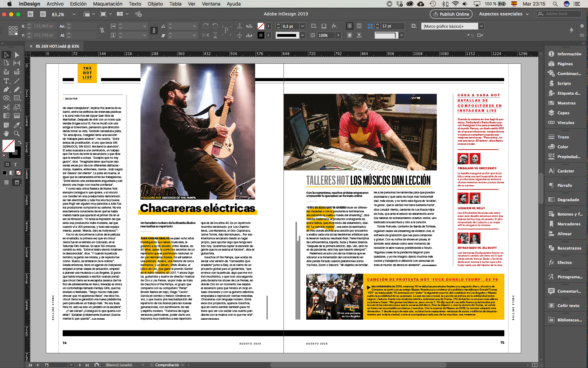
Task: Swap fill and stroke arrows
Action: 20,142
